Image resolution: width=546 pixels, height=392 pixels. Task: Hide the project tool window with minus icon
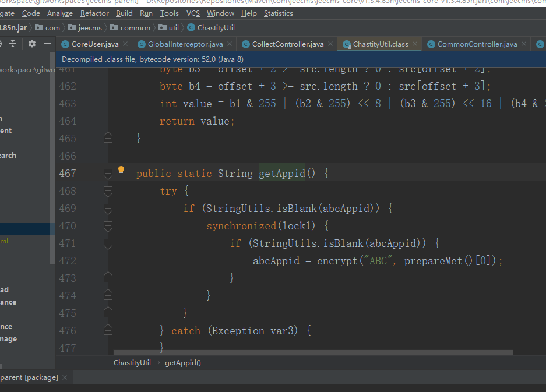[x=47, y=44]
